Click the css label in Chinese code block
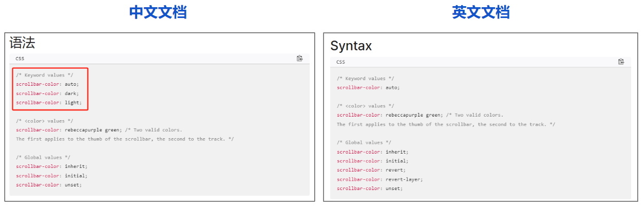 pyautogui.click(x=20, y=59)
